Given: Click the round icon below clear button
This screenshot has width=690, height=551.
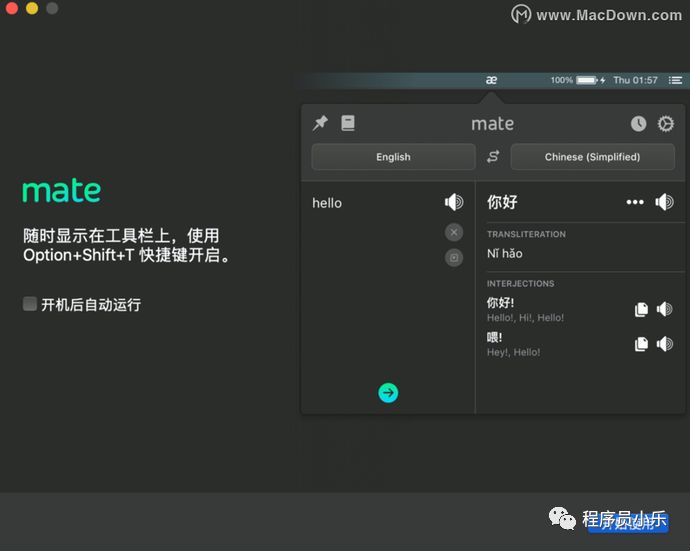Looking at the screenshot, I should click(454, 257).
